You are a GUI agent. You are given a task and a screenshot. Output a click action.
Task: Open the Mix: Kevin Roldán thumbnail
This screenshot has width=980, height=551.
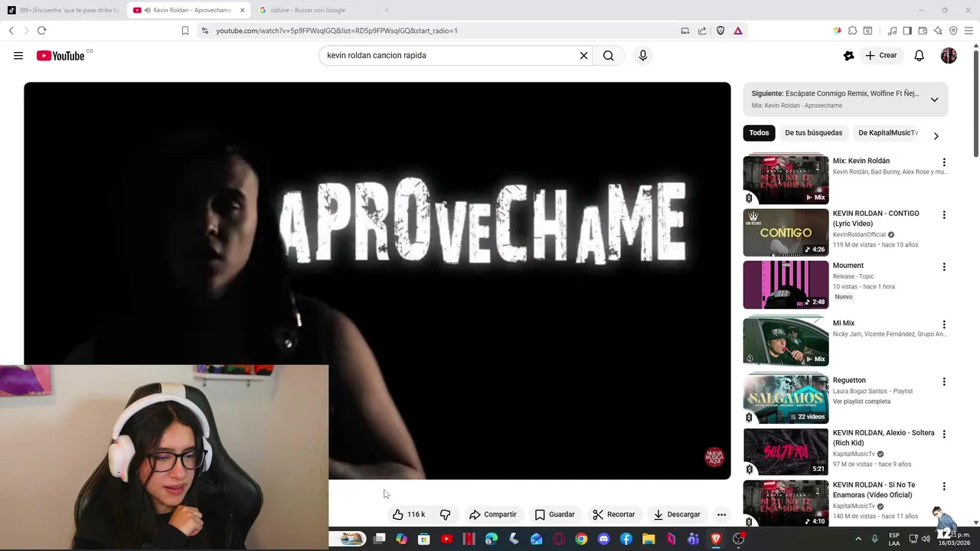point(786,179)
